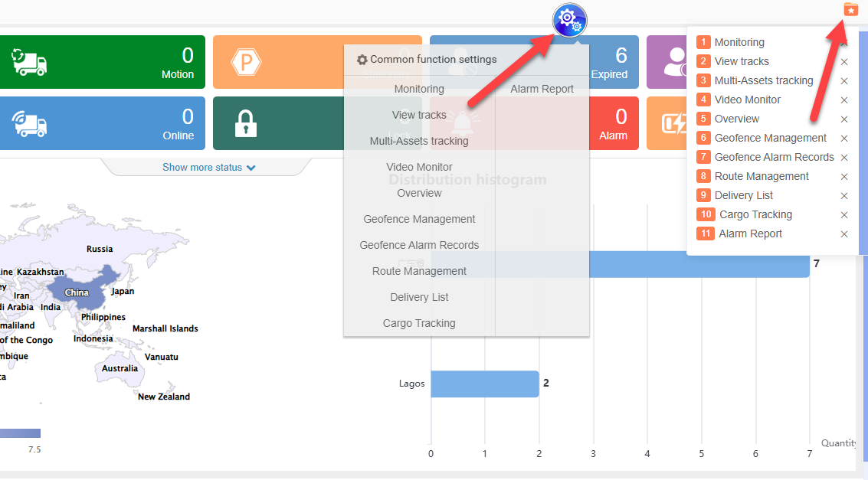Open the blue gear common functions button
This screenshot has height=480, width=868.
[569, 19]
